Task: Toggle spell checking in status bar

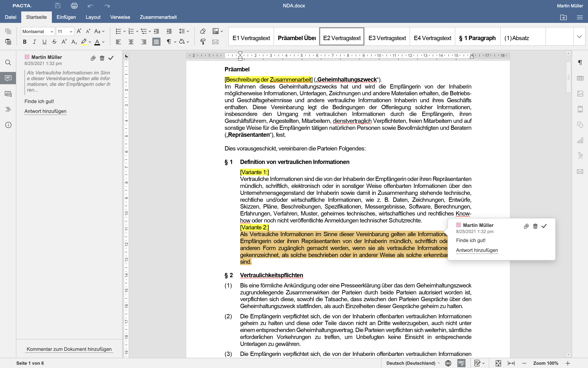Action: point(461,363)
